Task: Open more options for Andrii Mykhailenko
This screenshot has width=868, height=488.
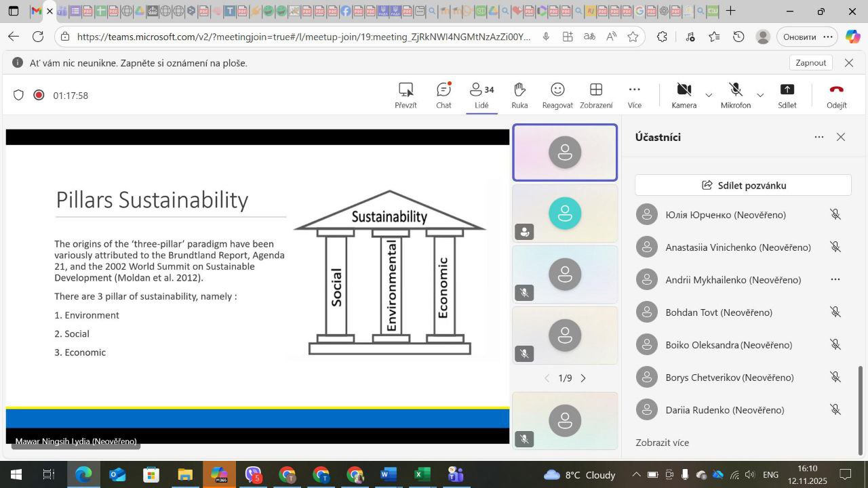Action: [x=835, y=280]
